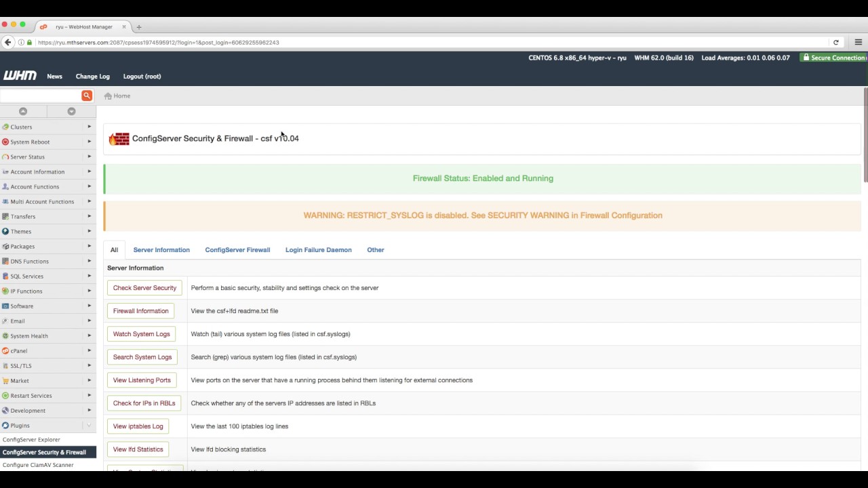868x488 pixels.
Task: Click the Search System Logs button
Action: (142, 357)
